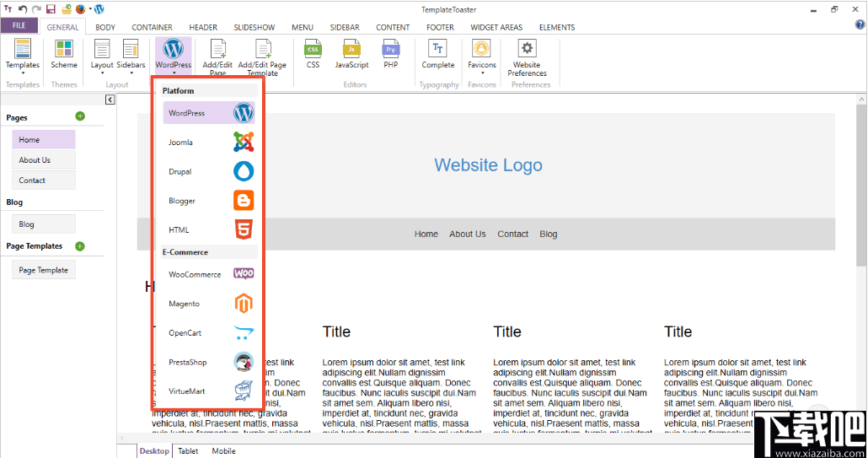
Task: Add a new page with green plus
Action: pos(80,116)
